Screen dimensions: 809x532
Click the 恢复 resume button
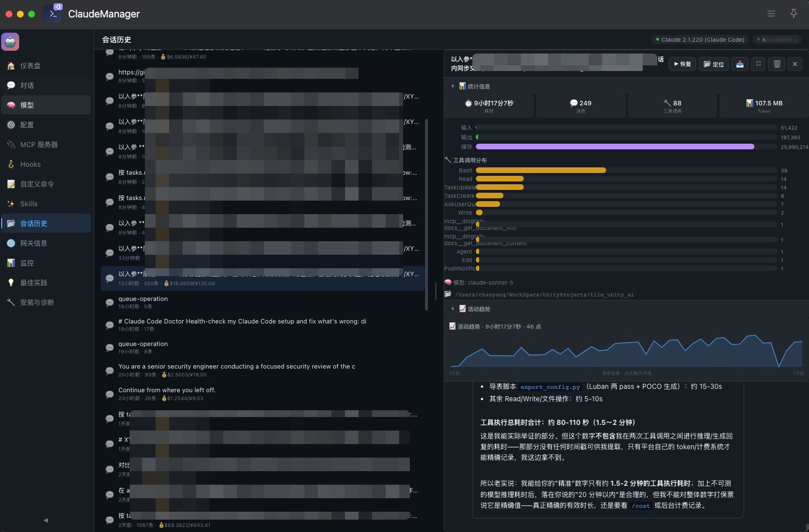[682, 64]
